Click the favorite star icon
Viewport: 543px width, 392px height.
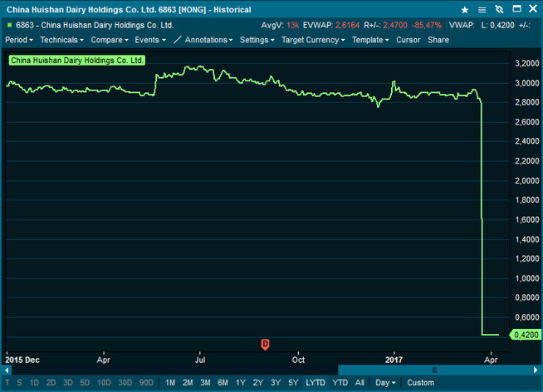(465, 10)
